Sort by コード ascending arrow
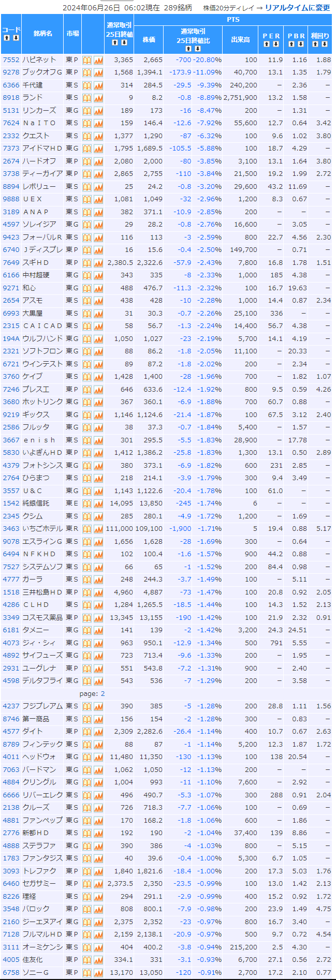Viewport: 336px width, 980px height. tap(7, 38)
